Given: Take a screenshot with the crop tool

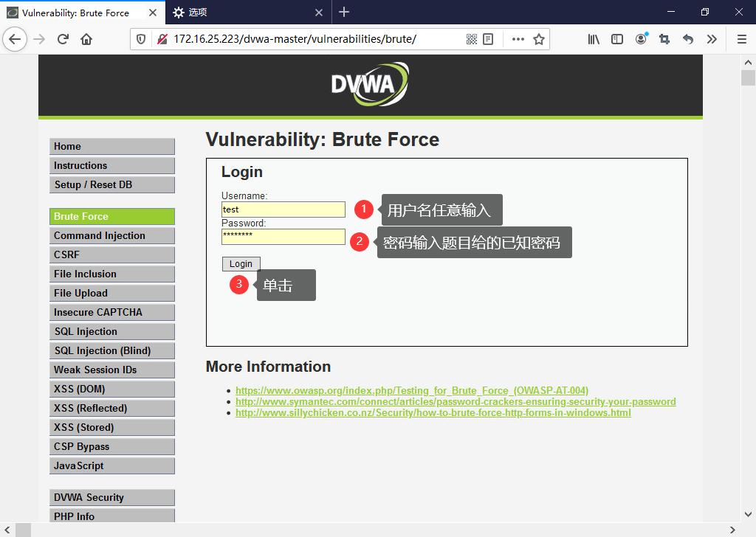Looking at the screenshot, I should pyautogui.click(x=664, y=39).
